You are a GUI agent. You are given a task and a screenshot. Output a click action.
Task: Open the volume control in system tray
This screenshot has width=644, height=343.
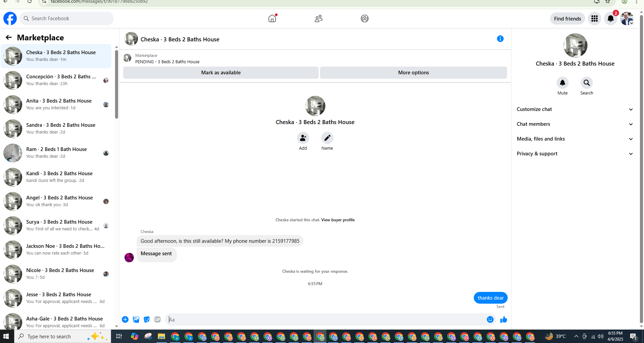pyautogui.click(x=601, y=336)
